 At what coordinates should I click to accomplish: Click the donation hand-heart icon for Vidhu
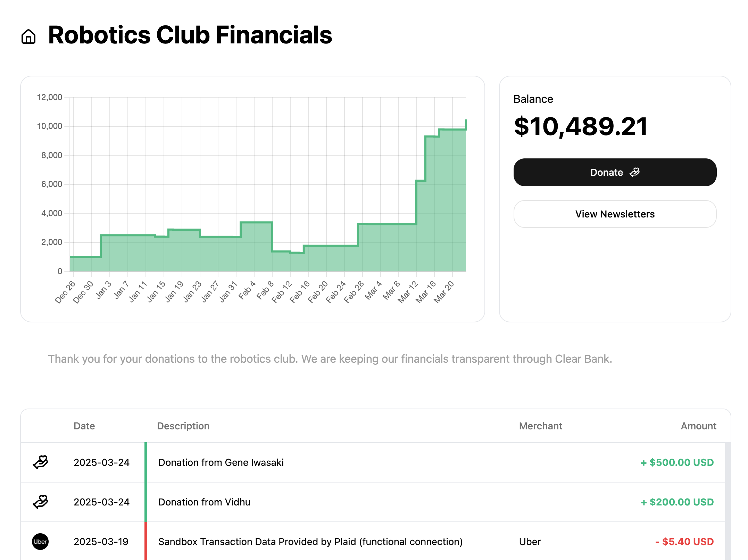click(x=40, y=502)
